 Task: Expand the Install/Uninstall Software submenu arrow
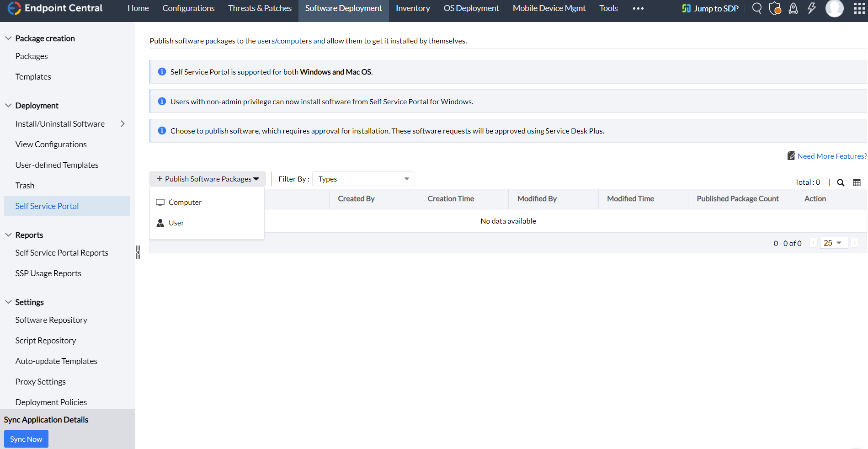click(122, 124)
